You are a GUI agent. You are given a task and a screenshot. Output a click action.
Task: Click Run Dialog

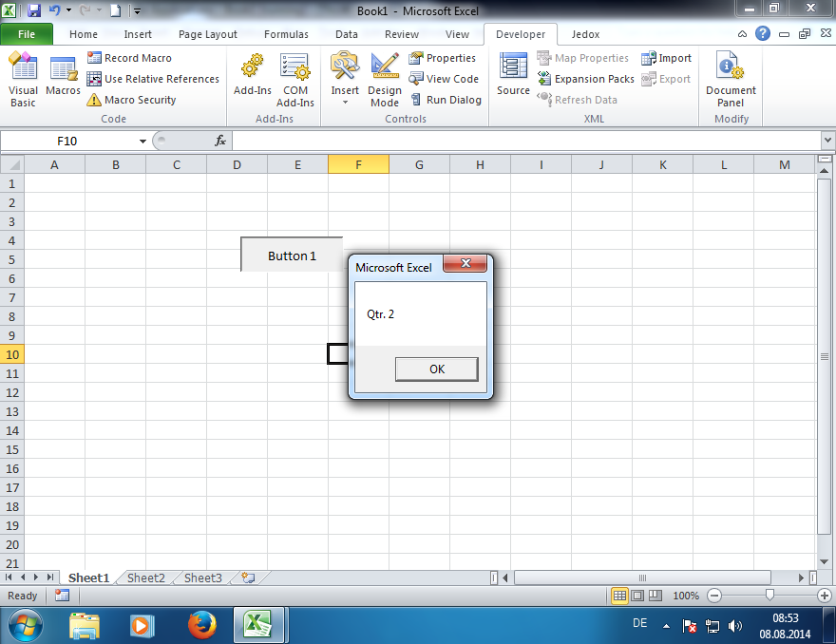coord(446,100)
